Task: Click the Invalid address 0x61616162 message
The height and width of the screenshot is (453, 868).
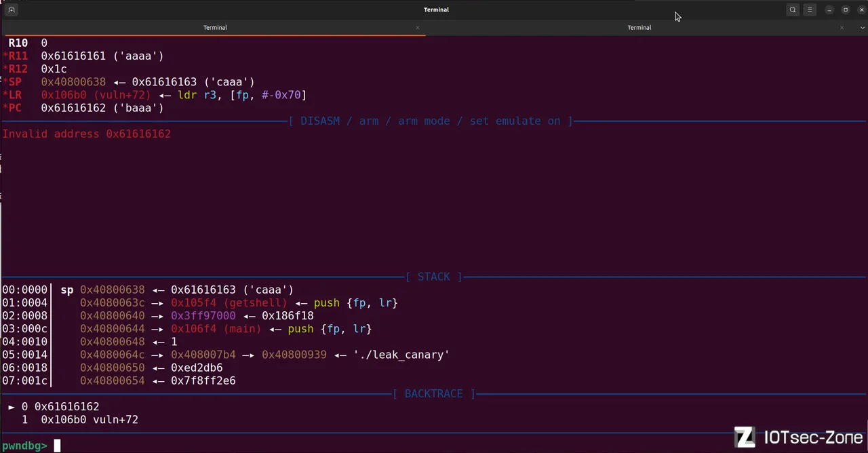Action: point(86,134)
